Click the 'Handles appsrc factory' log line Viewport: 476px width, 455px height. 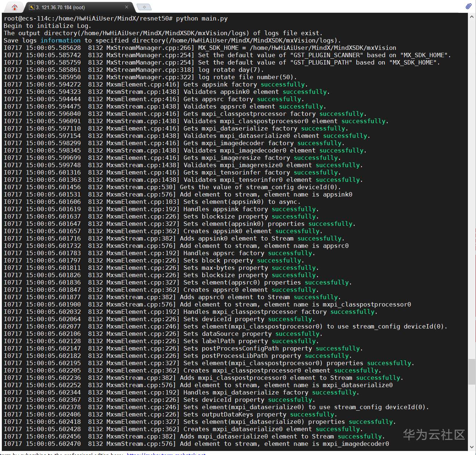pyautogui.click(x=160, y=253)
